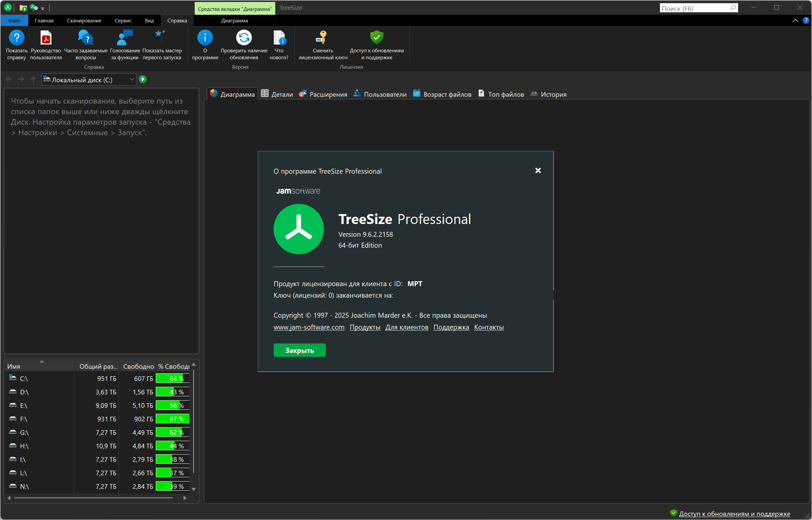812x520 pixels.
Task: Collapse the ribbon with the chevron
Action: [795, 21]
